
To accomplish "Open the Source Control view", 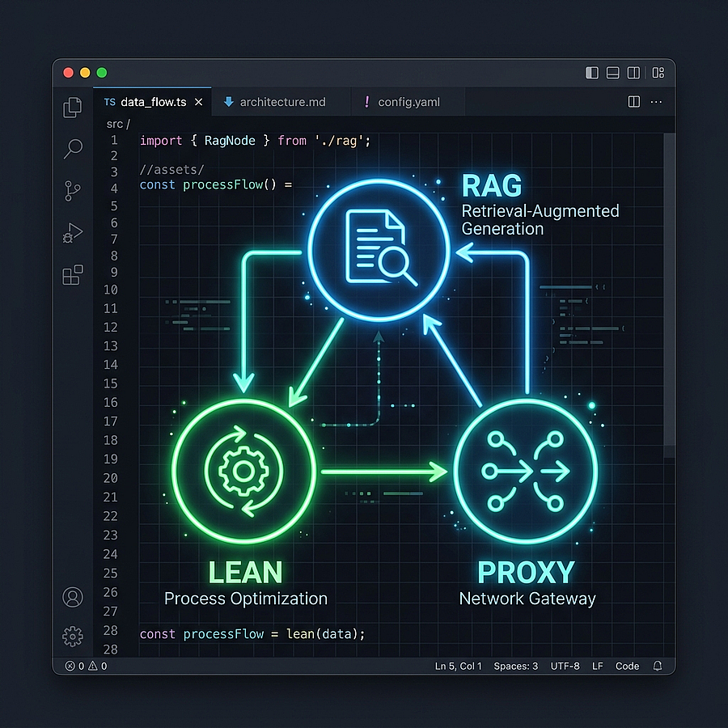I will pos(73,191).
